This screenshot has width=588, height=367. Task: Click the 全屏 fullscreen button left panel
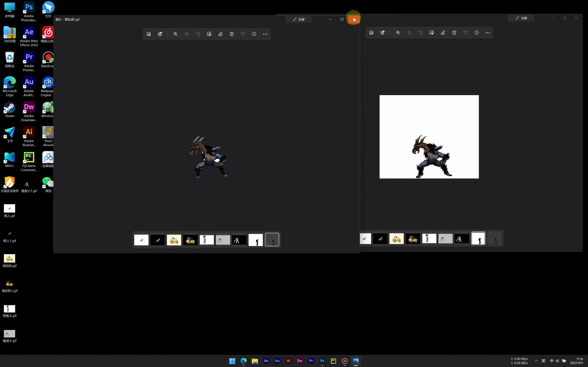coord(299,19)
